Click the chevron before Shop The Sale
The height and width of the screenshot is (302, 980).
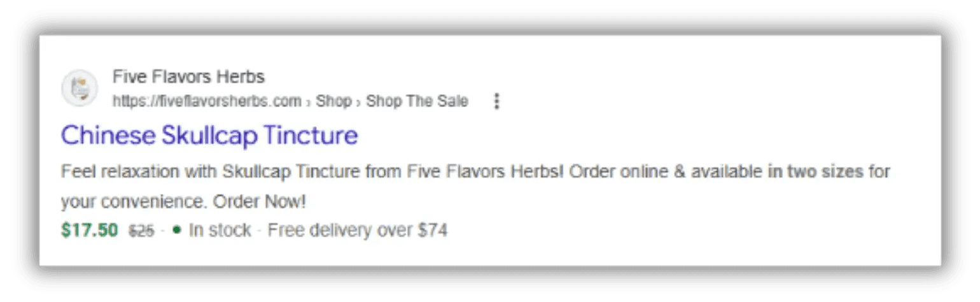point(359,102)
